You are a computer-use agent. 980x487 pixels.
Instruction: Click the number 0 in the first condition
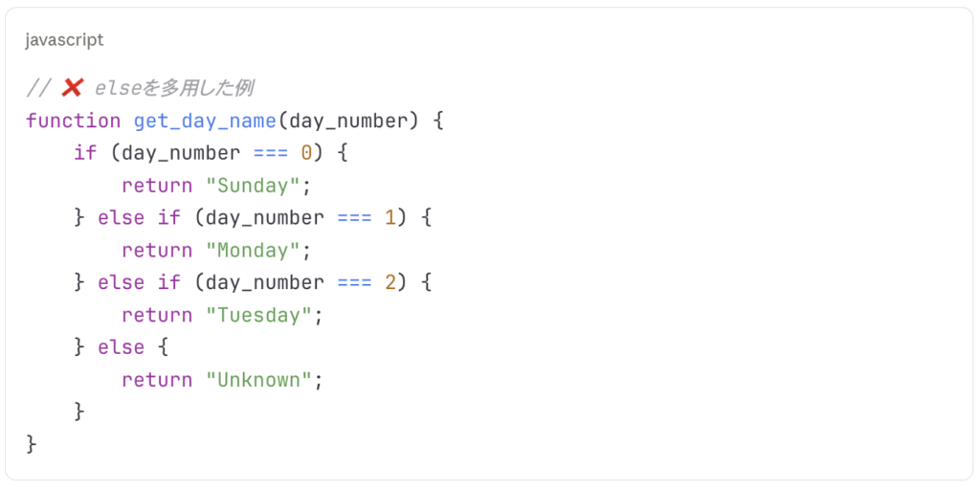306,153
